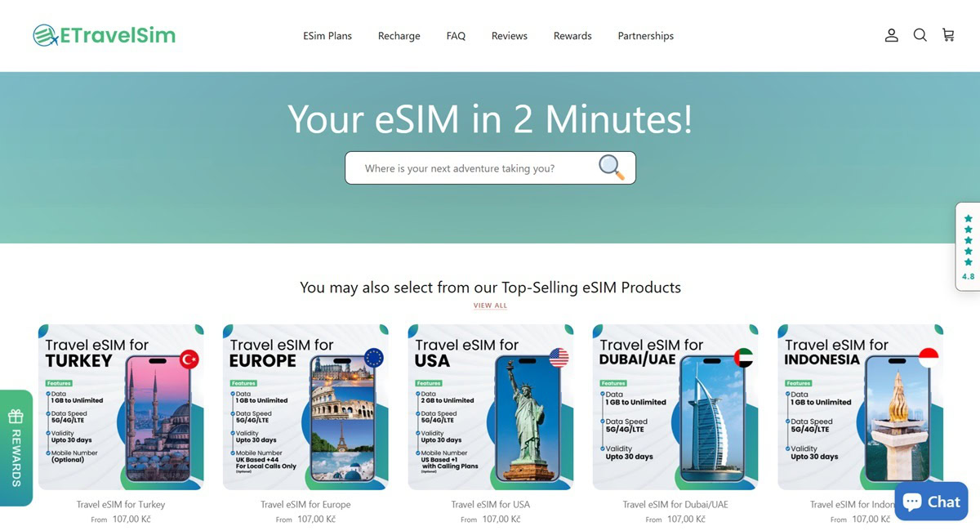Click the VIEW ALL link
The image size is (980, 531).
[x=490, y=306]
